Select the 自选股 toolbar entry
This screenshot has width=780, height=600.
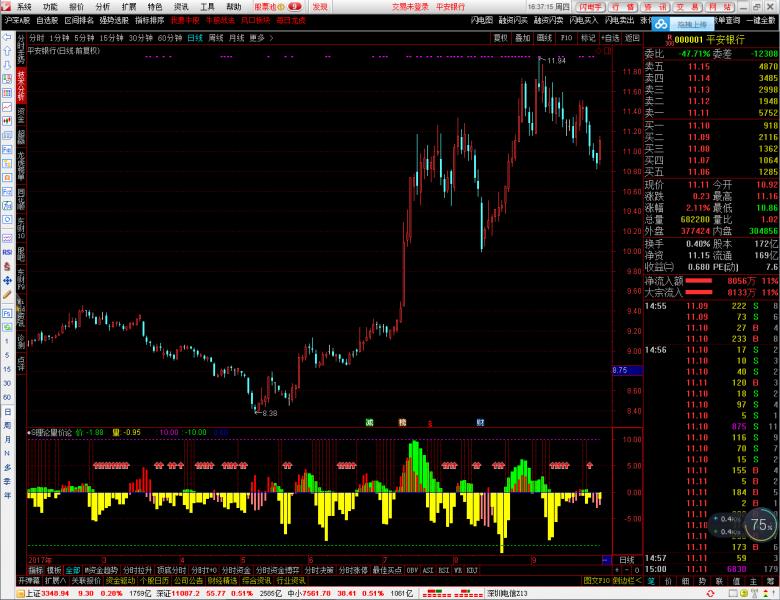(47, 20)
